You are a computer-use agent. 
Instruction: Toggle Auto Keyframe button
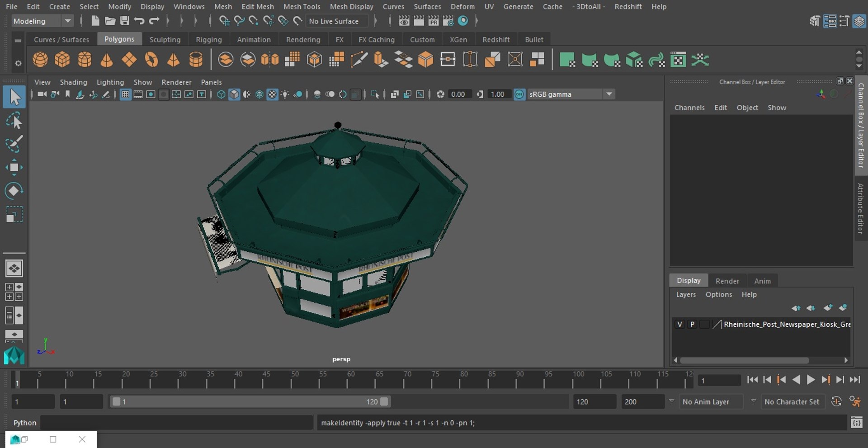coord(836,401)
